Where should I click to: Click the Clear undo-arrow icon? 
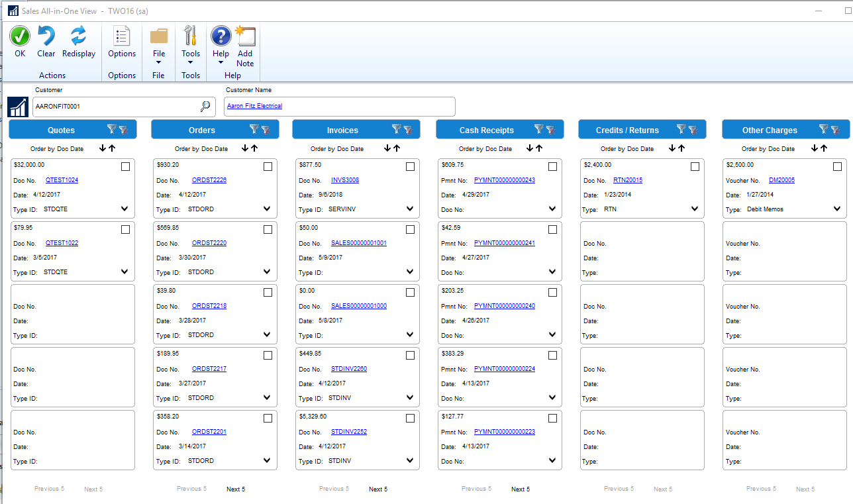46,36
